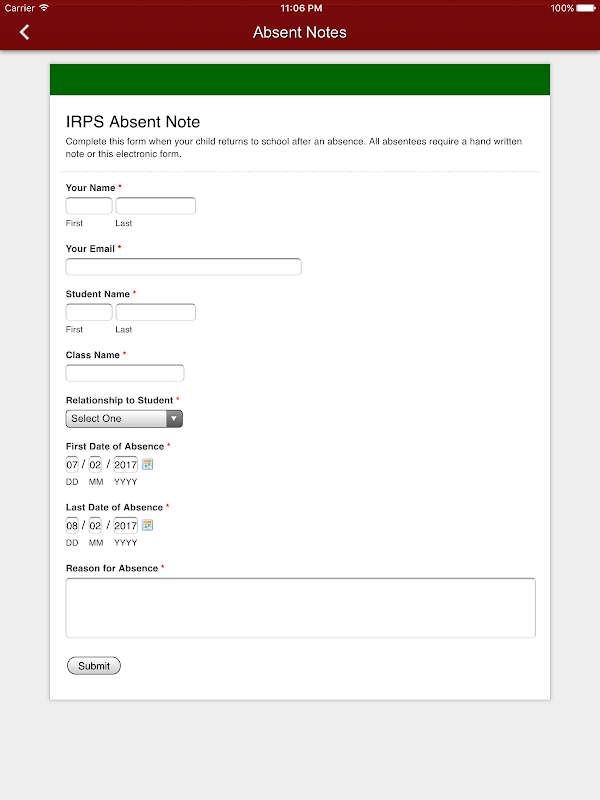The height and width of the screenshot is (800, 600).
Task: Select the month field of Last Date of Absence
Action: click(95, 525)
